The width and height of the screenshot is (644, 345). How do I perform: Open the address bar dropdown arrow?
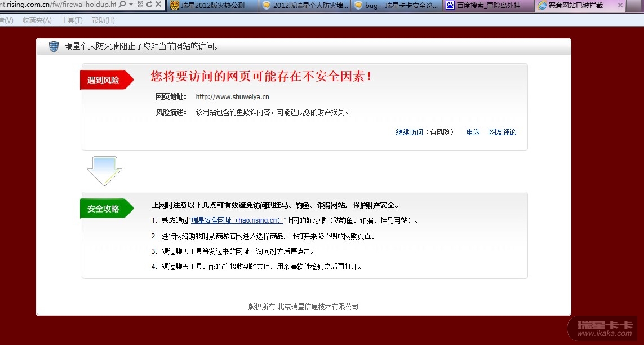[131, 5]
